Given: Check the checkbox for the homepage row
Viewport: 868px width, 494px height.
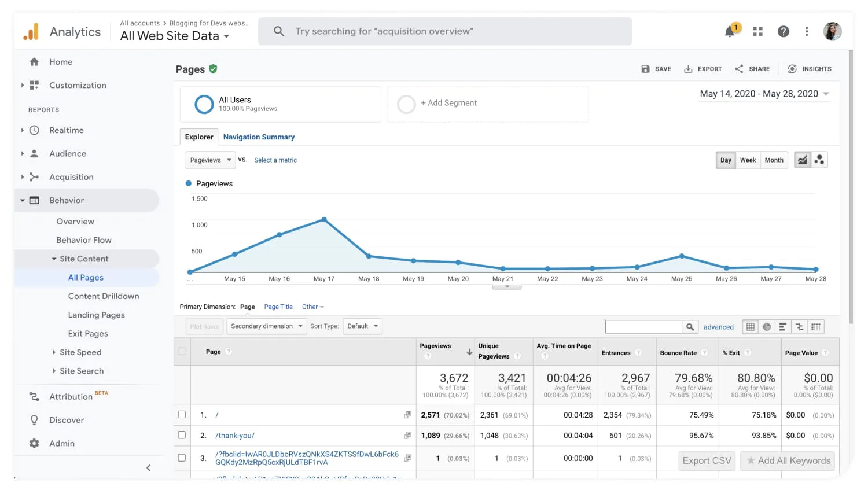Looking at the screenshot, I should point(182,415).
